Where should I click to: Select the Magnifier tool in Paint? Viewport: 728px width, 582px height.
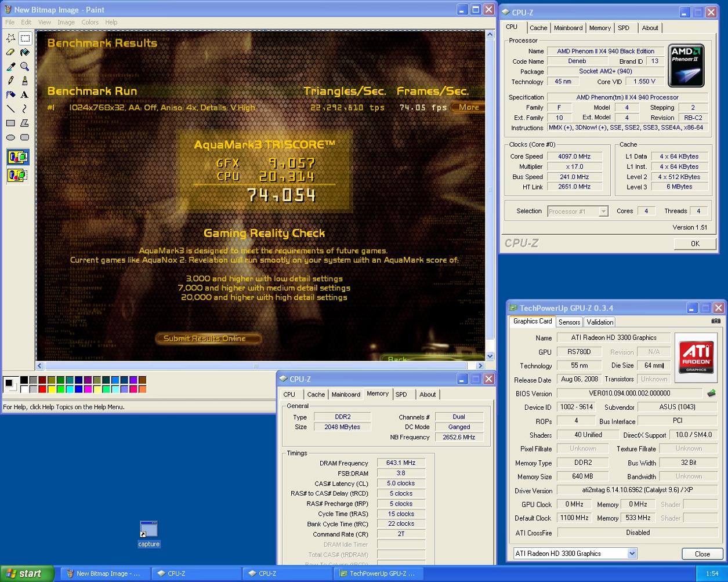click(25, 67)
